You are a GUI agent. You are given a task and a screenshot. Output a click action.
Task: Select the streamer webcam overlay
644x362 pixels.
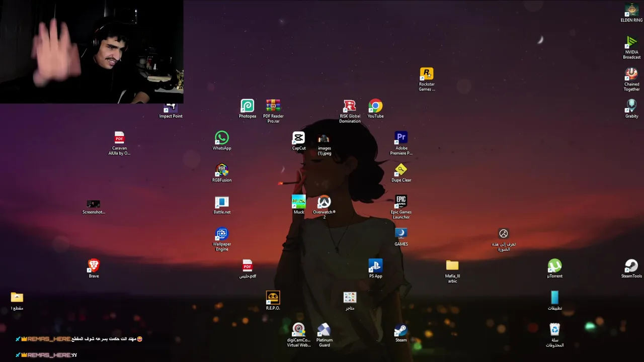point(92,52)
